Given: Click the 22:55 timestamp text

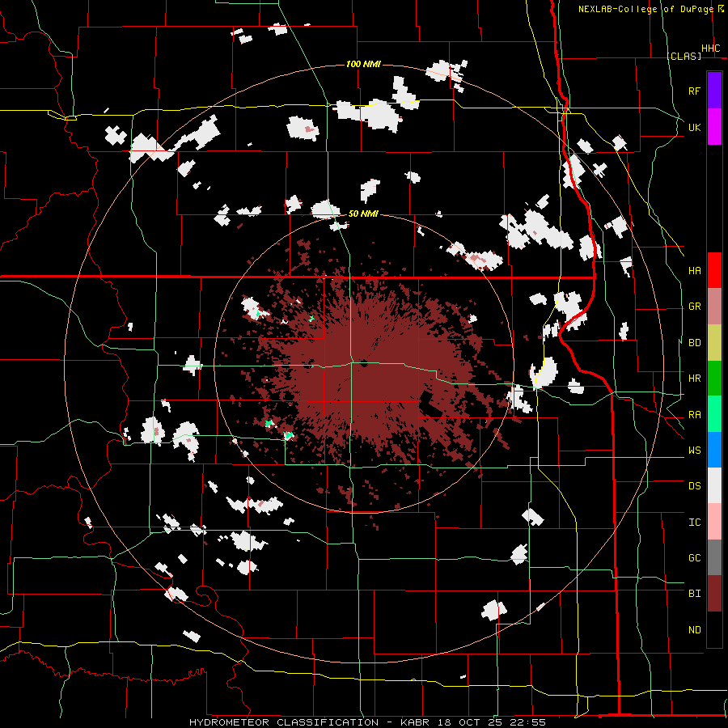Looking at the screenshot, I should tap(527, 722).
